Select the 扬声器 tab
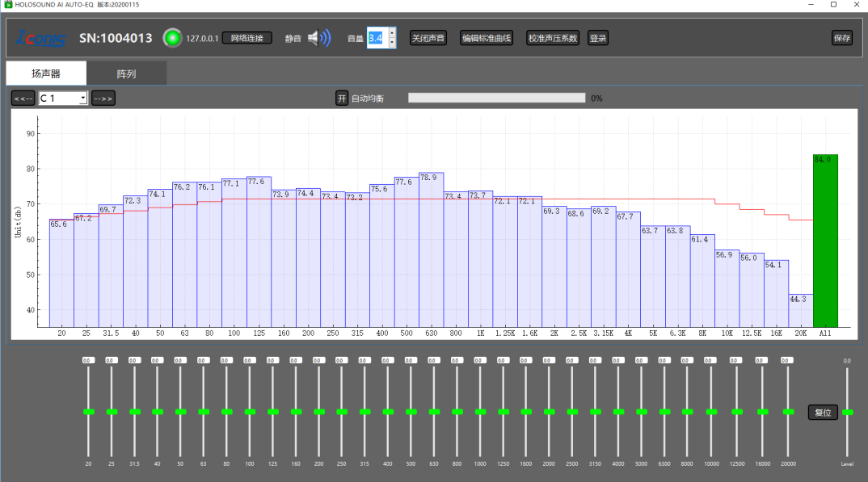The image size is (868, 482). pos(46,73)
